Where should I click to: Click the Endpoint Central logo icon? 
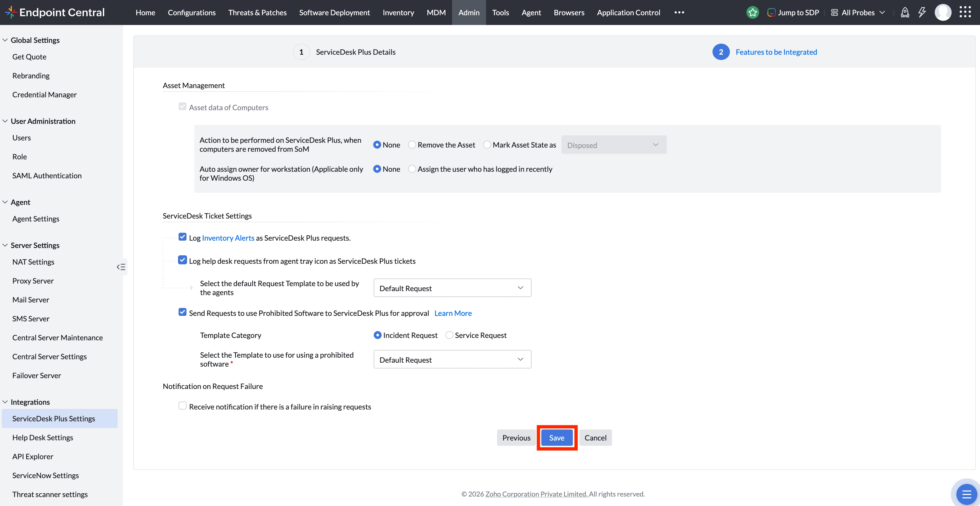11,12
